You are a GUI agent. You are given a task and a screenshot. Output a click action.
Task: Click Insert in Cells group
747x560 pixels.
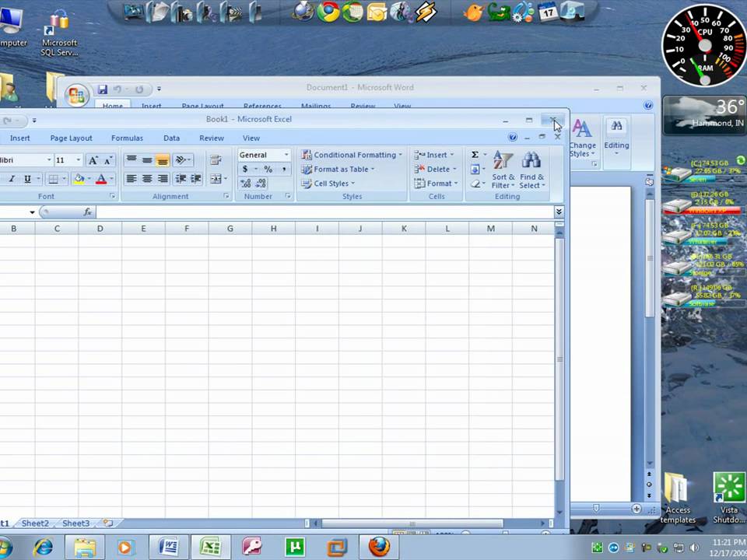click(x=433, y=155)
